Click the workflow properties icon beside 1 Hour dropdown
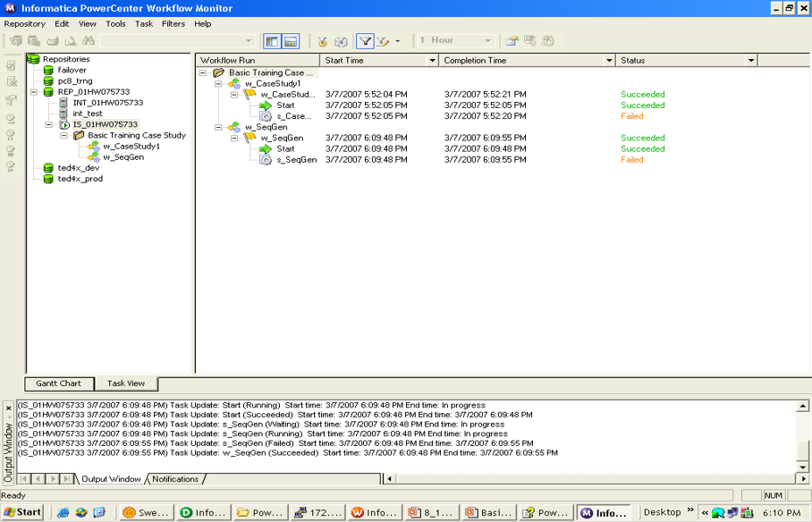 click(x=512, y=40)
